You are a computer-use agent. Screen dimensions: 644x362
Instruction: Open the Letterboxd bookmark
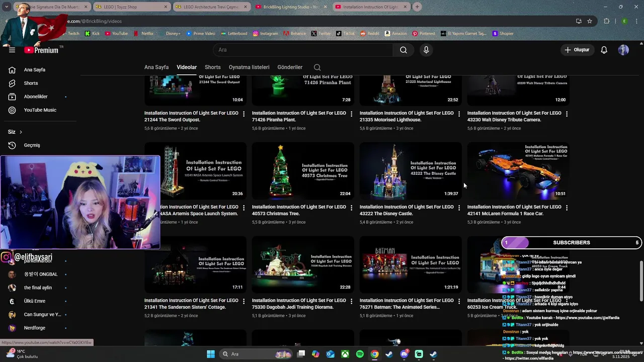click(x=234, y=34)
